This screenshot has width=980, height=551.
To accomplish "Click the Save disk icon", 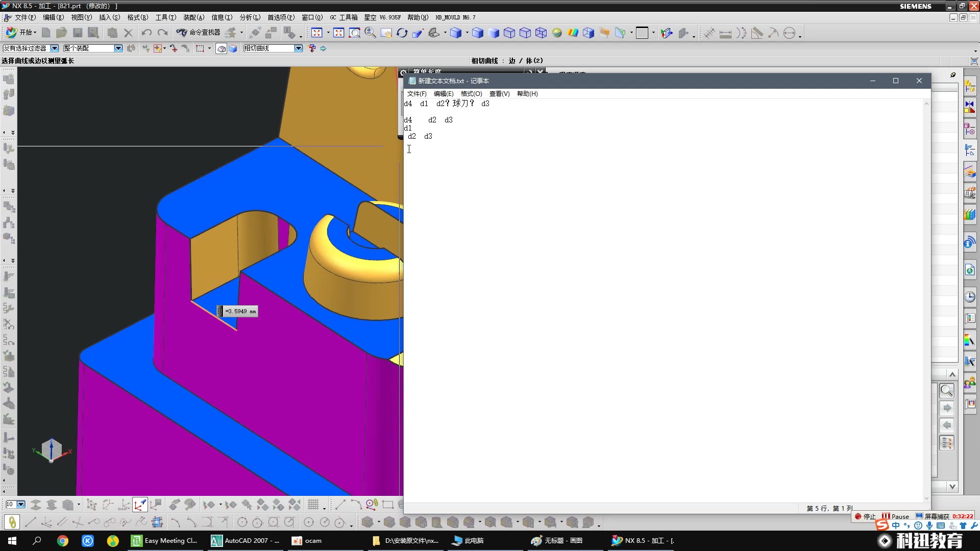I will pos(78,33).
